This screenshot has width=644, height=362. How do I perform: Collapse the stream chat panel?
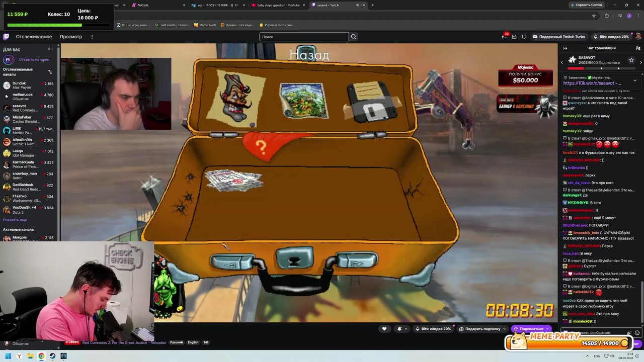click(x=565, y=48)
